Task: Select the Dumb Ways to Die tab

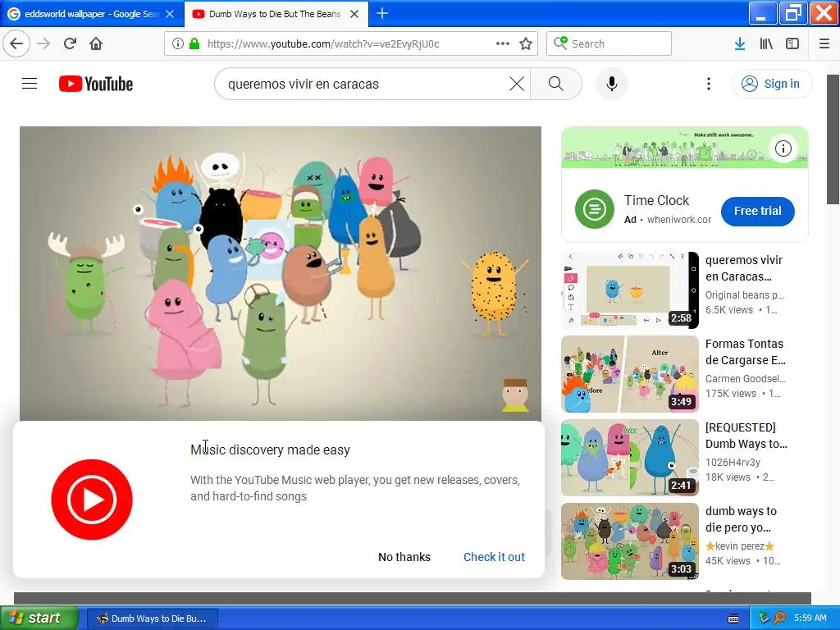Action: 276,14
